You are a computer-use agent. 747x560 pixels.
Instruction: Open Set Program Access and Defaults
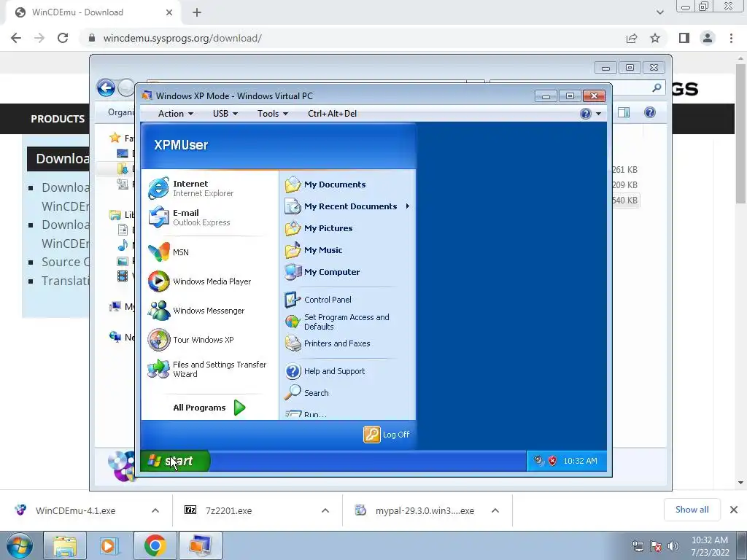tap(337, 322)
